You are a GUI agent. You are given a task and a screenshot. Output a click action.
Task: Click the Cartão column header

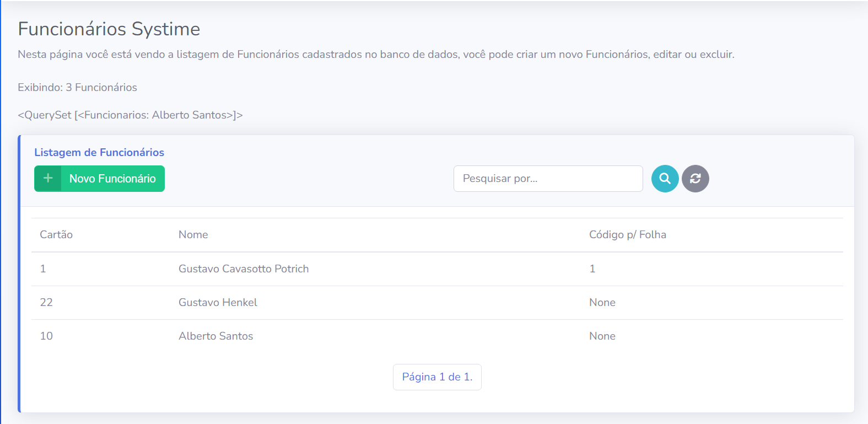point(56,234)
